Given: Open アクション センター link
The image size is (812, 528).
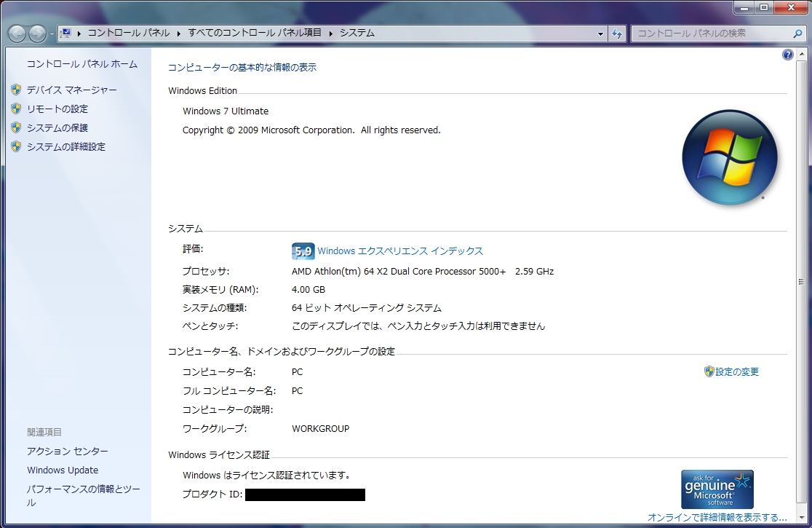Looking at the screenshot, I should click(68, 452).
